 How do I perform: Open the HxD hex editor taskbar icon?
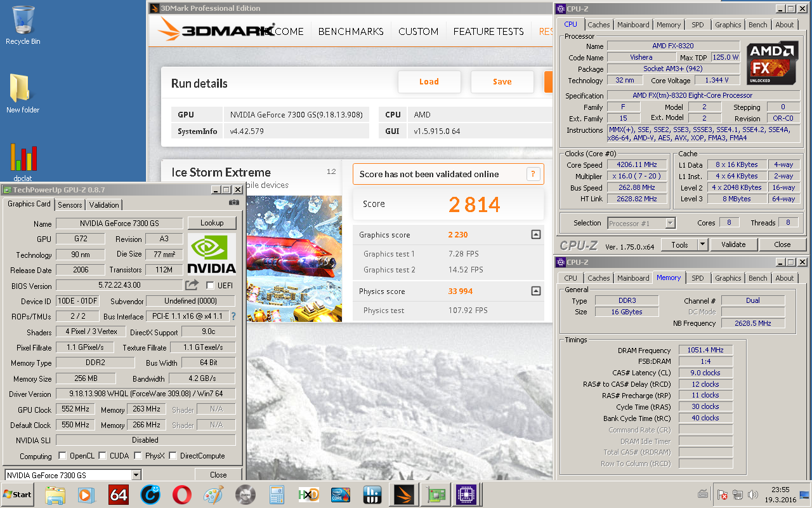309,495
